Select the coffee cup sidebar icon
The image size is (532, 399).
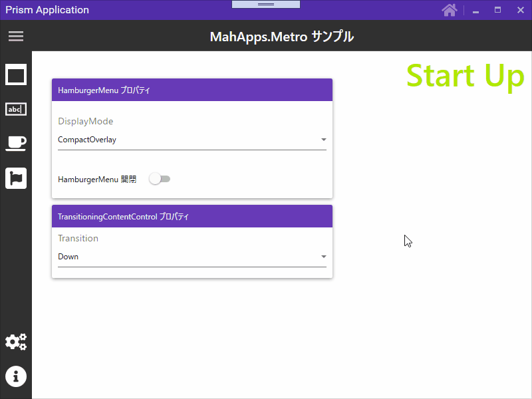click(16, 143)
